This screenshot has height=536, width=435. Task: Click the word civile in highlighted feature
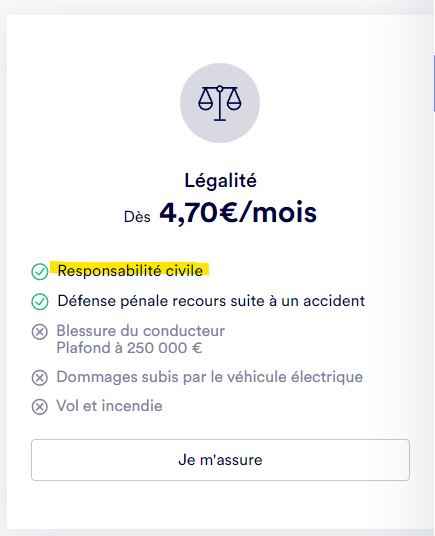[x=184, y=271]
